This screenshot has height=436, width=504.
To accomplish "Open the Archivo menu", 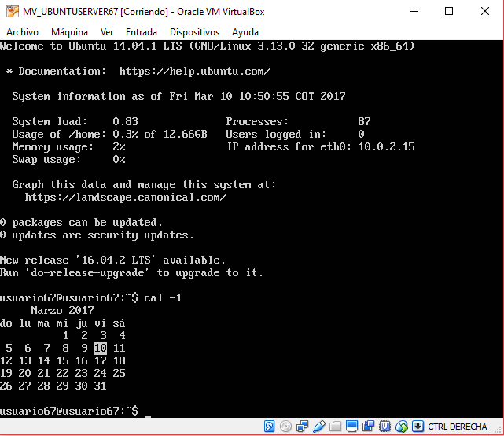I will point(22,32).
